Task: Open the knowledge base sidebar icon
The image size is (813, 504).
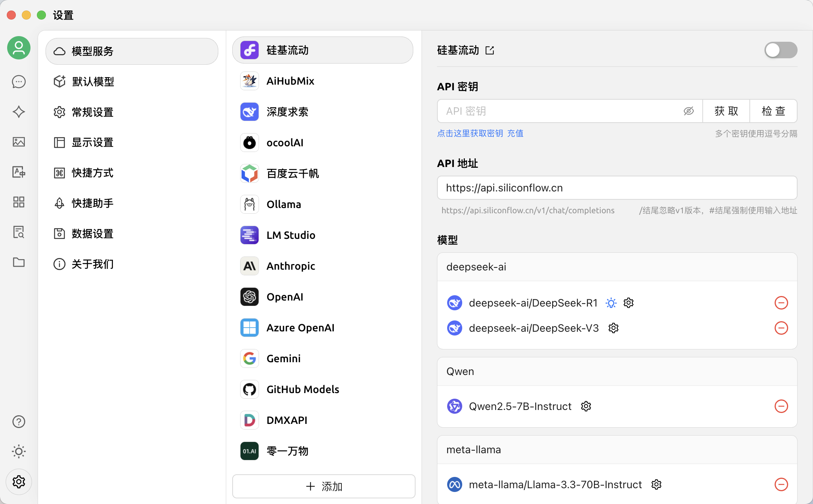Action: tap(19, 232)
